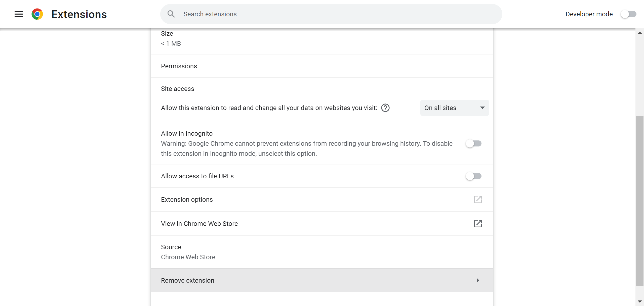
Task: Click the Developer mode label
Action: 589,14
